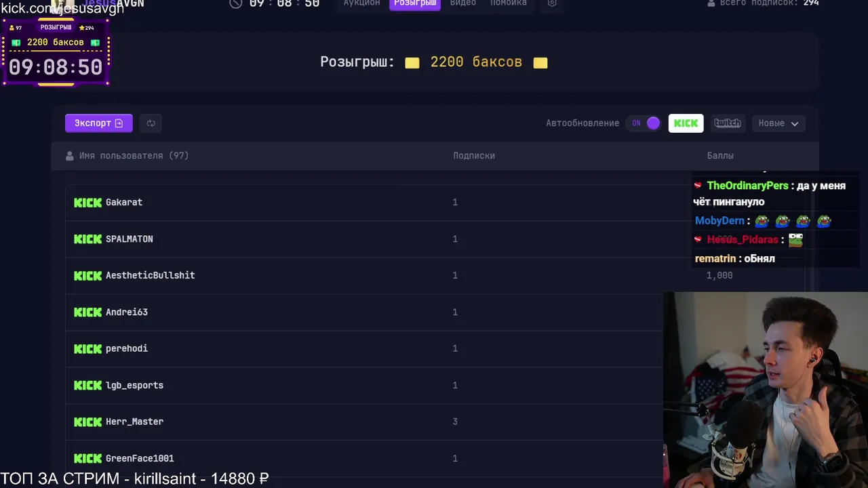
Task: Click MobyDern name in chat overlay
Action: (x=719, y=221)
